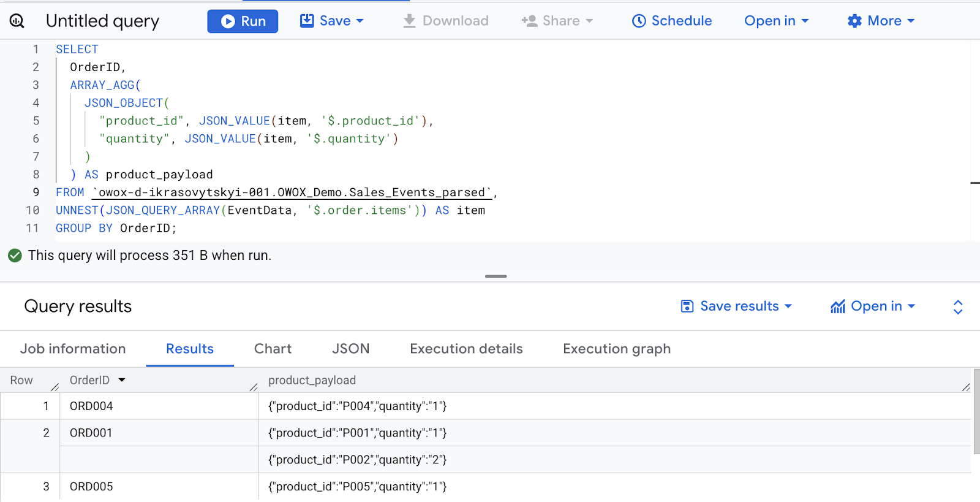Open the Save results dropdown
The width and height of the screenshot is (980, 502).
click(x=736, y=306)
